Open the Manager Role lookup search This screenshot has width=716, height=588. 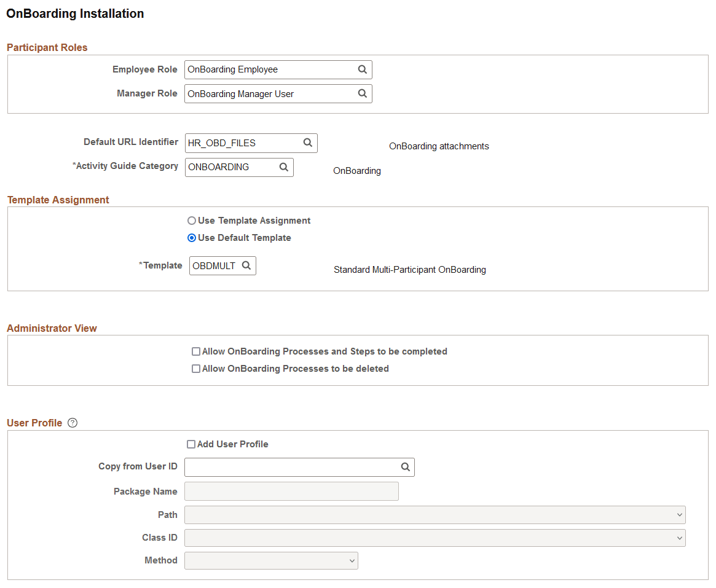(x=362, y=93)
